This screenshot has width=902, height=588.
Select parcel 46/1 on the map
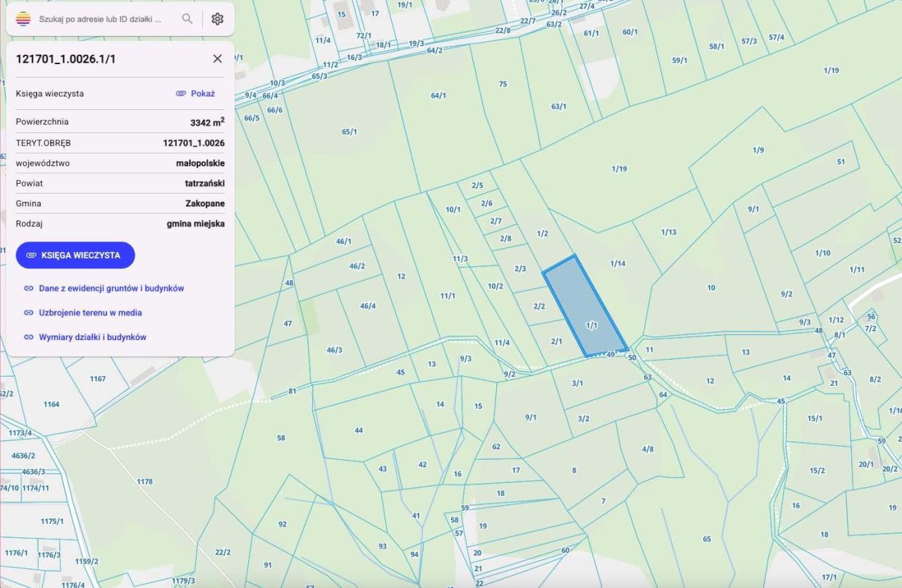coord(343,242)
